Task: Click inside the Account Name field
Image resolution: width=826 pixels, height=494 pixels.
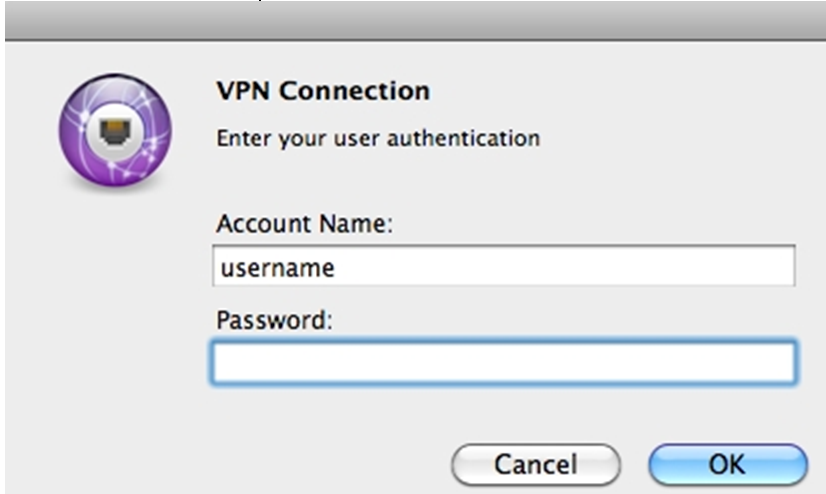Action: (504, 266)
